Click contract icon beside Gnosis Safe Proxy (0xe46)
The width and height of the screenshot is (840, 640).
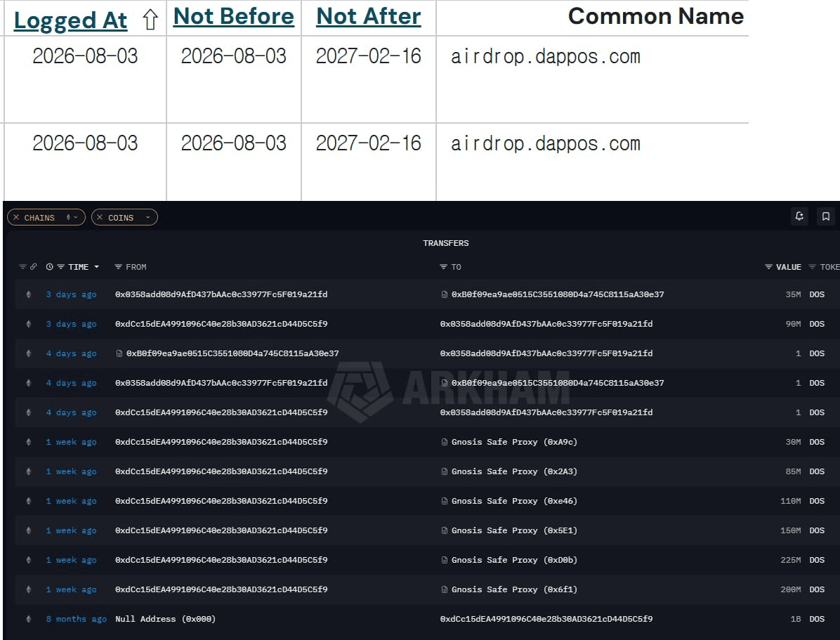pos(444,501)
